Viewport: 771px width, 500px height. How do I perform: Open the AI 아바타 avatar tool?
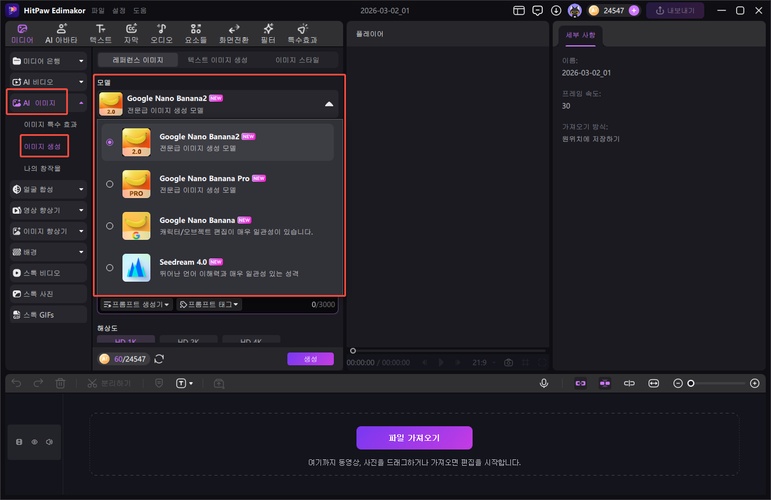61,34
